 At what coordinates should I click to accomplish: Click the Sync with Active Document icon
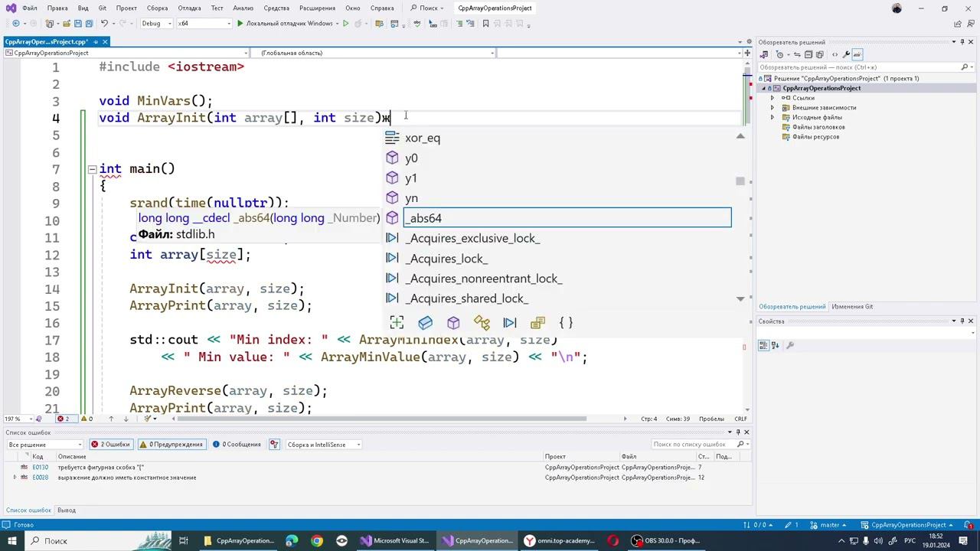click(x=796, y=54)
